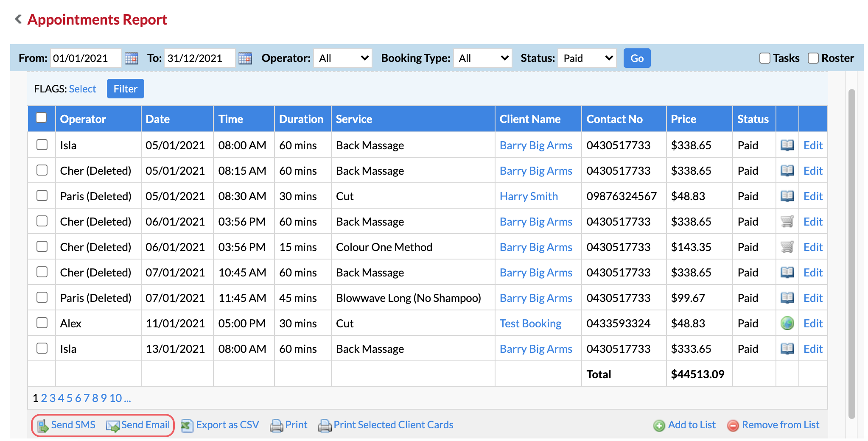Open the book icon for the 10:45 AM row
868x441 pixels.
[787, 272]
